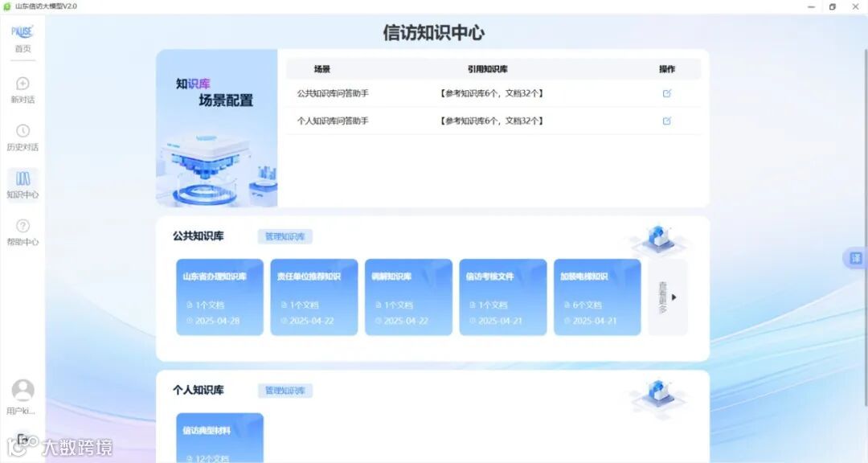
Task: Click the 个人知识库问答助手 scene name
Action: [x=333, y=121]
